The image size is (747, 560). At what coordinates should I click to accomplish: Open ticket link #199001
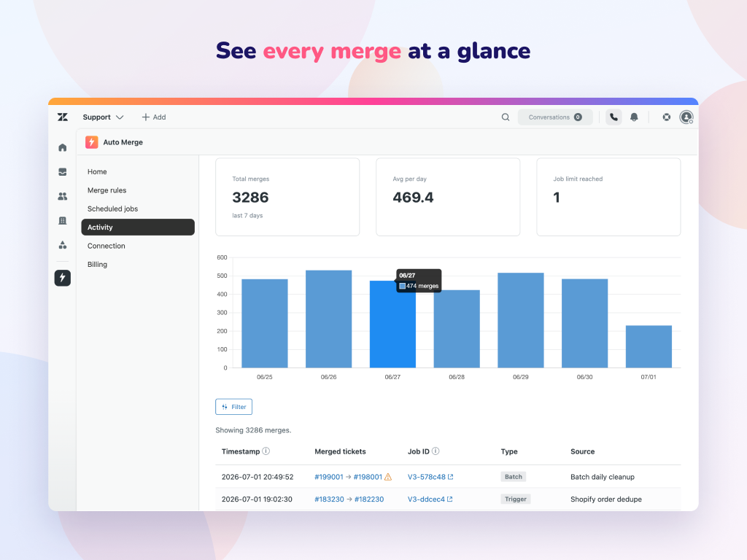(329, 477)
